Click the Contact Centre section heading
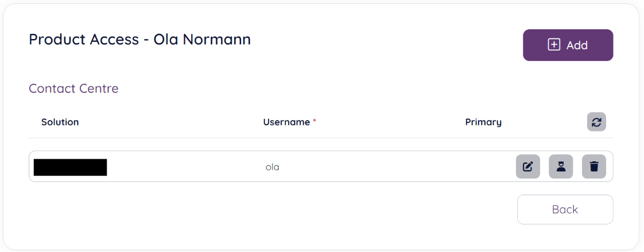This screenshot has width=644, height=252. [73, 89]
